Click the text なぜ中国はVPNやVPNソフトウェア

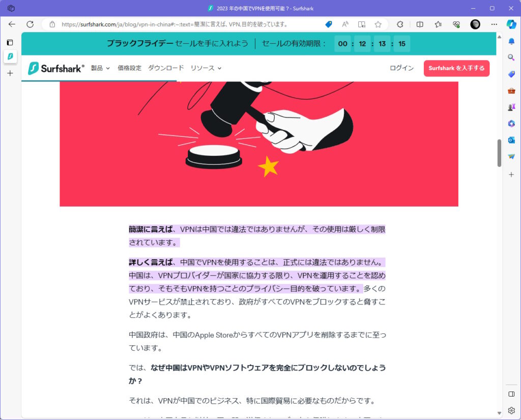click(209, 368)
